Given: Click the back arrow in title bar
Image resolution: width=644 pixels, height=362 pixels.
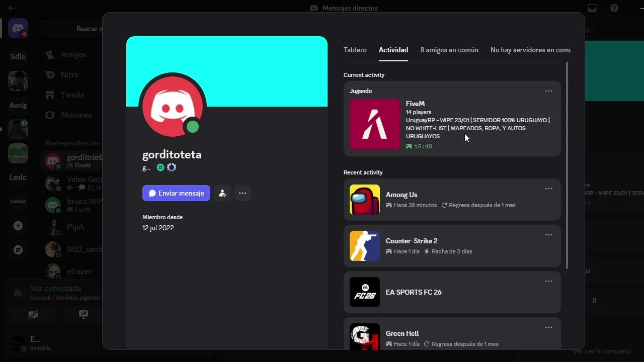Looking at the screenshot, I should click(x=12, y=8).
